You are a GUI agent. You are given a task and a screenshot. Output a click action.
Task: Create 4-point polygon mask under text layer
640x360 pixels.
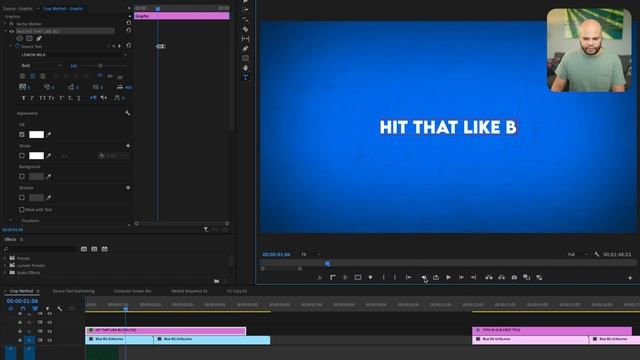[x=29, y=38]
